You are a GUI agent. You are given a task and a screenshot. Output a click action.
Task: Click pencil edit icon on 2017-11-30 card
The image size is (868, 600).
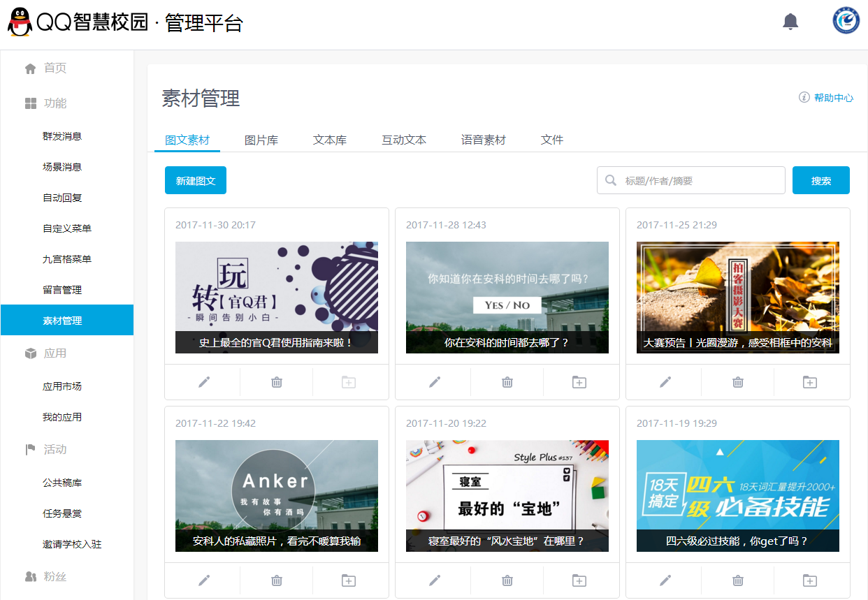pos(204,382)
